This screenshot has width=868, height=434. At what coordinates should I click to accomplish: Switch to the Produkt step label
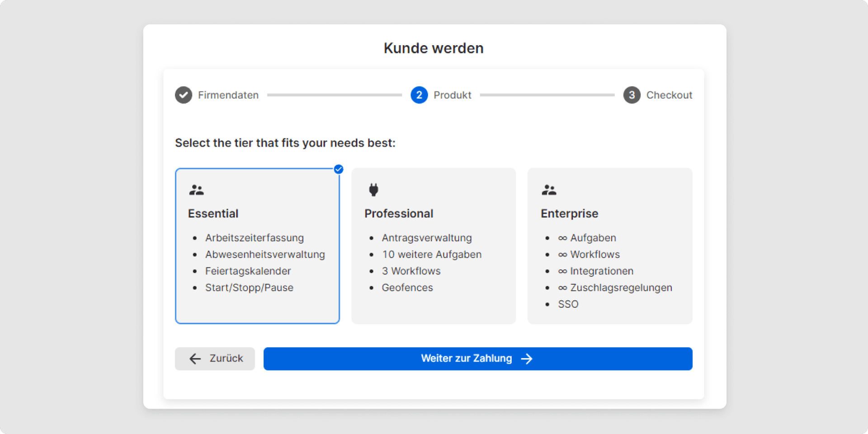[x=453, y=95]
